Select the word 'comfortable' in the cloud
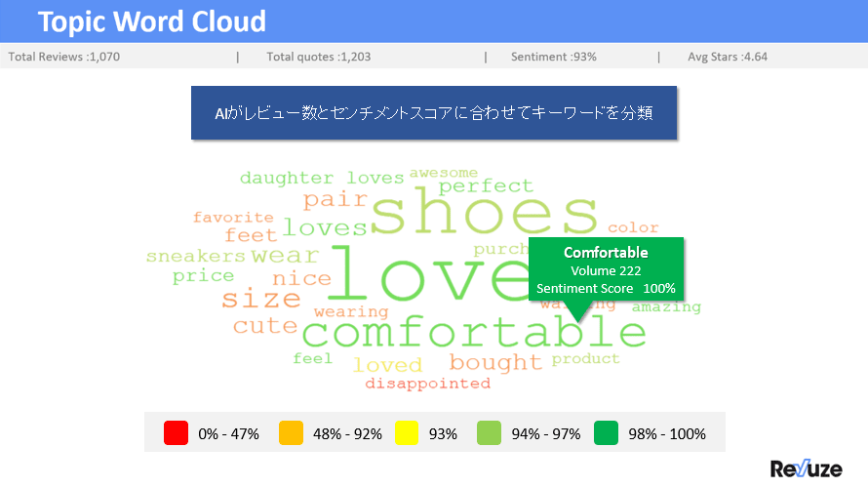This screenshot has height=488, width=868. pos(474,333)
